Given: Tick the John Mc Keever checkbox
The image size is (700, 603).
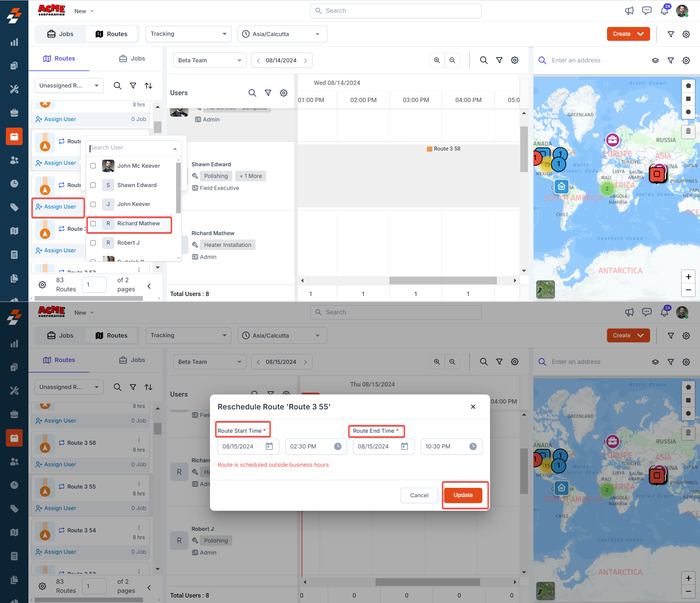Looking at the screenshot, I should point(93,166).
